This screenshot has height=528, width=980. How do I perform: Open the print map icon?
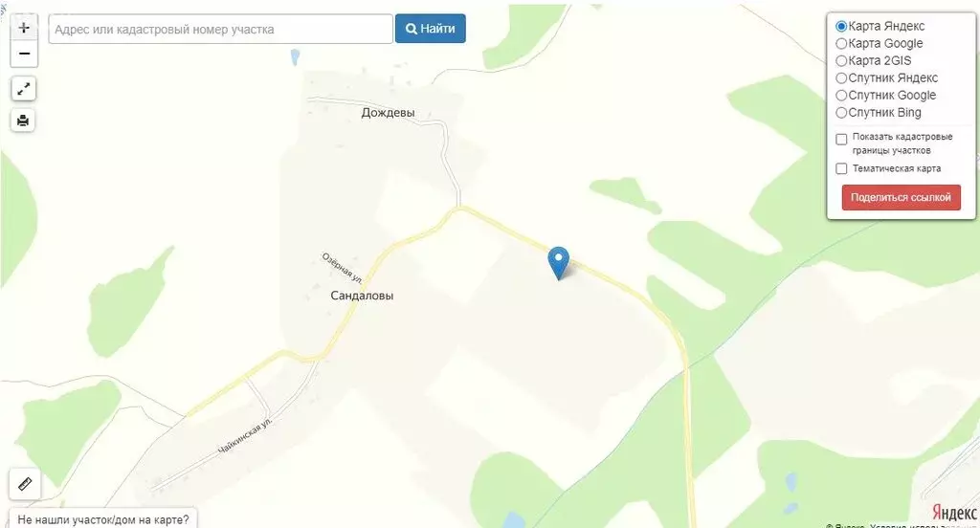23,120
